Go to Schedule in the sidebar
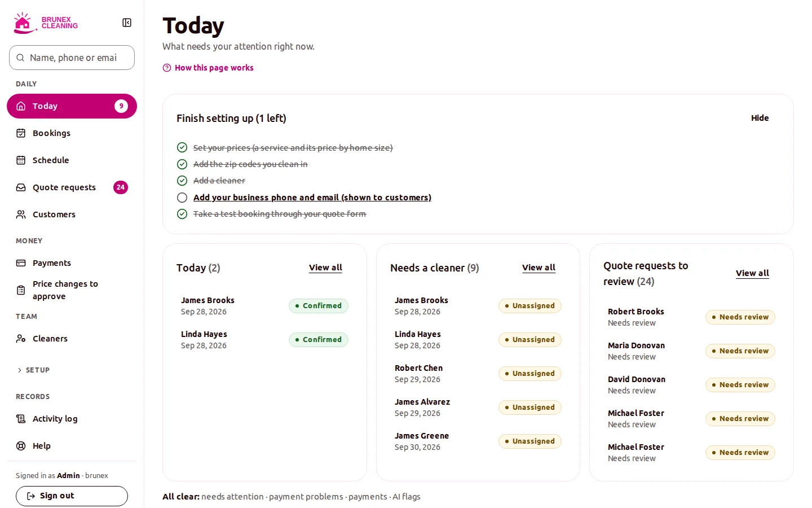Screen dimensions: 812x508 [x=72, y=160]
